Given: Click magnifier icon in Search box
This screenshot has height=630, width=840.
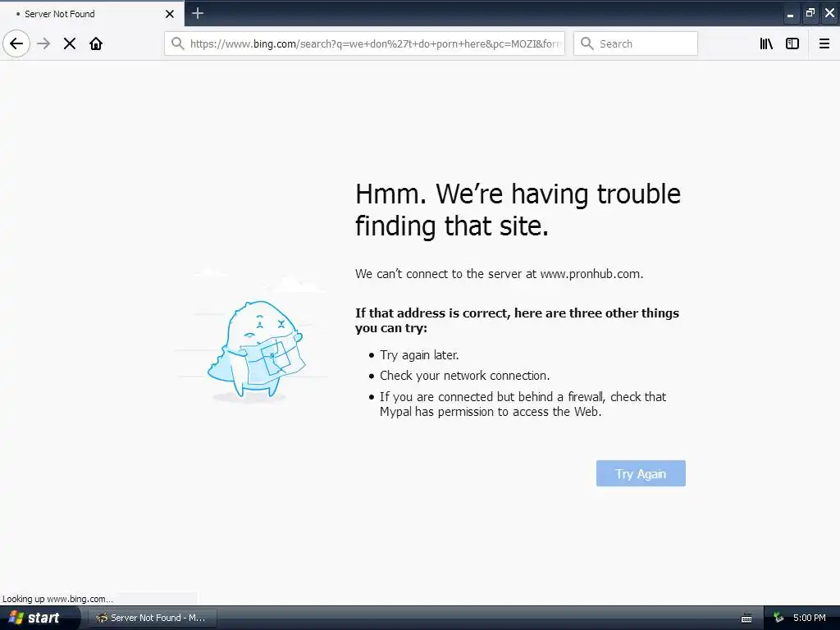Looking at the screenshot, I should point(587,43).
